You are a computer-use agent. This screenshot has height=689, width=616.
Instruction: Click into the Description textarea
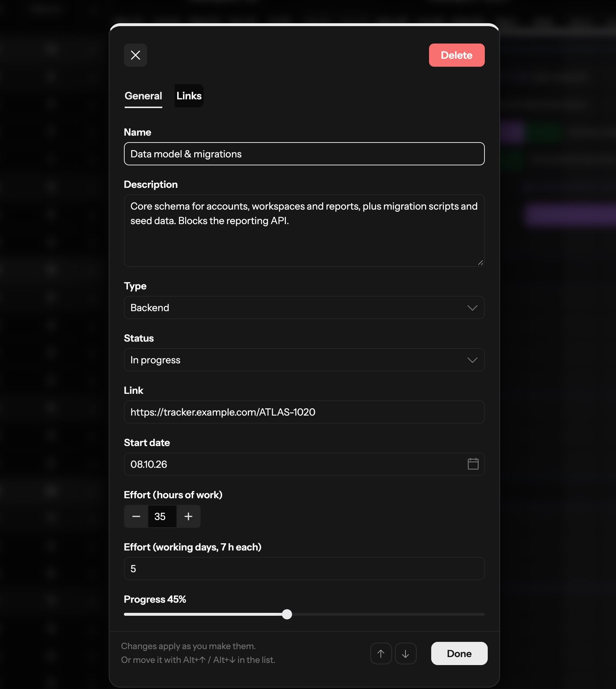pyautogui.click(x=304, y=231)
